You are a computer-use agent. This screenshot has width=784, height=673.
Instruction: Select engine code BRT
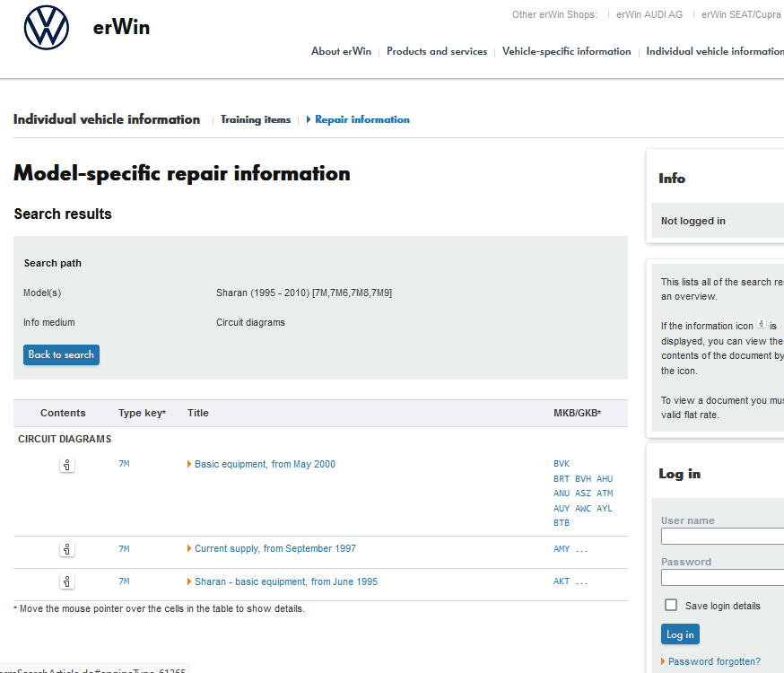(x=562, y=478)
